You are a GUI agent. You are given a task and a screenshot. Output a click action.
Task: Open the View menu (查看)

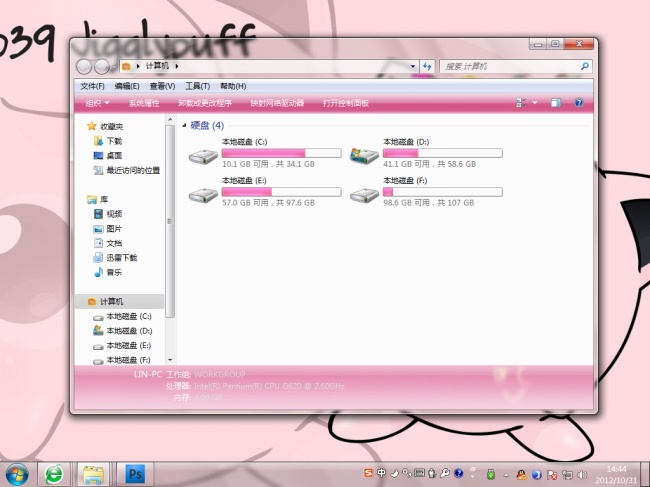click(162, 86)
